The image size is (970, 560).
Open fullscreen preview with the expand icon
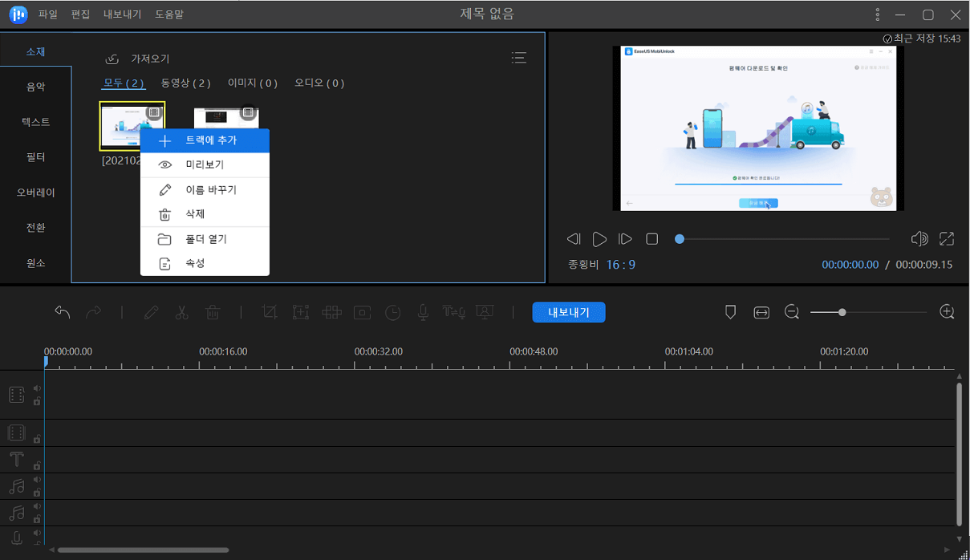point(947,238)
